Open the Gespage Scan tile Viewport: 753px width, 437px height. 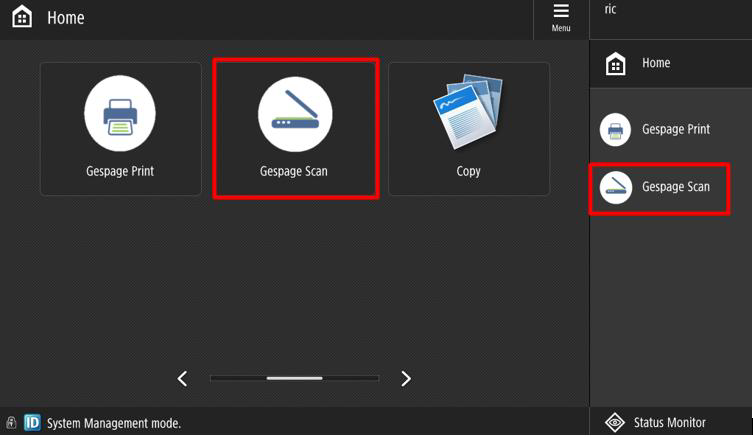click(296, 129)
